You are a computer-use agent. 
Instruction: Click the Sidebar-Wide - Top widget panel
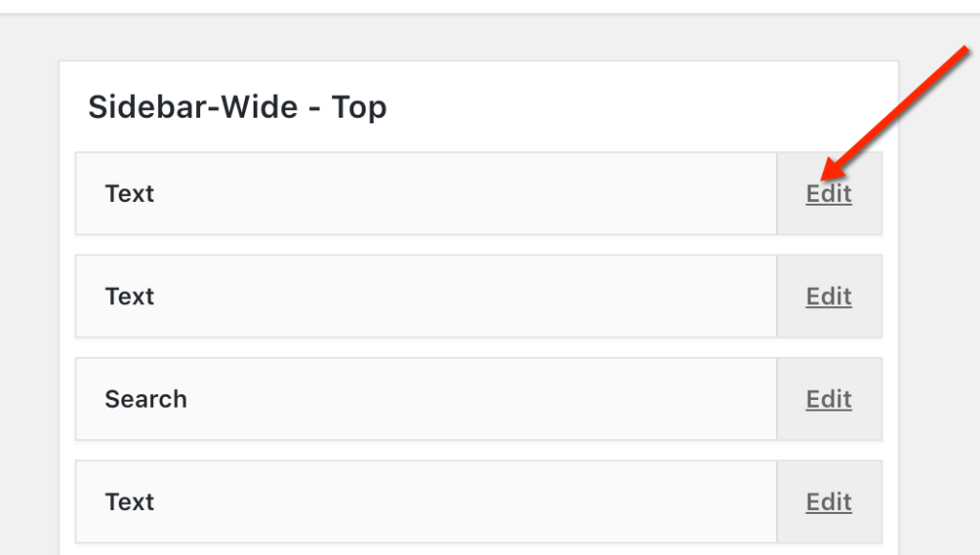click(479, 287)
